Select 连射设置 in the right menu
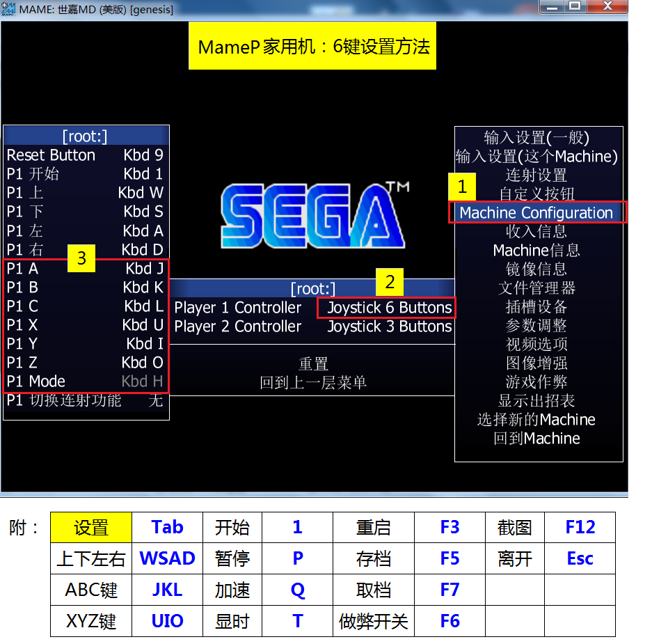 pyautogui.click(x=536, y=175)
